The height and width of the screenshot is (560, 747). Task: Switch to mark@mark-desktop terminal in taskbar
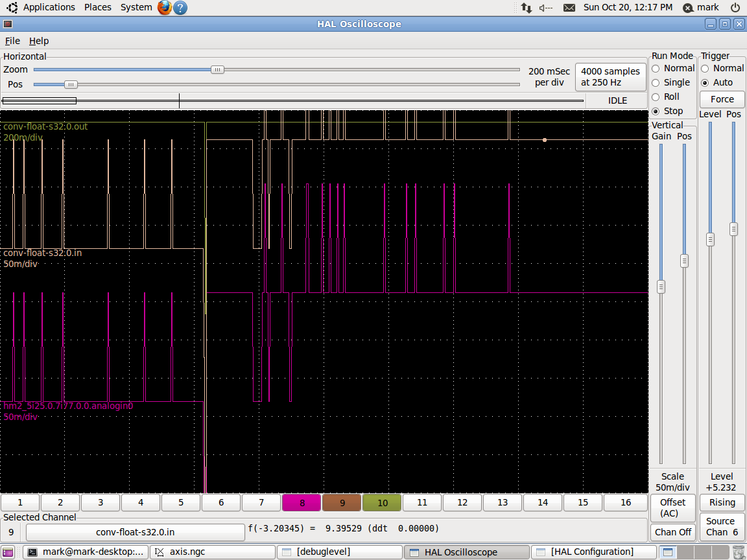(x=86, y=552)
